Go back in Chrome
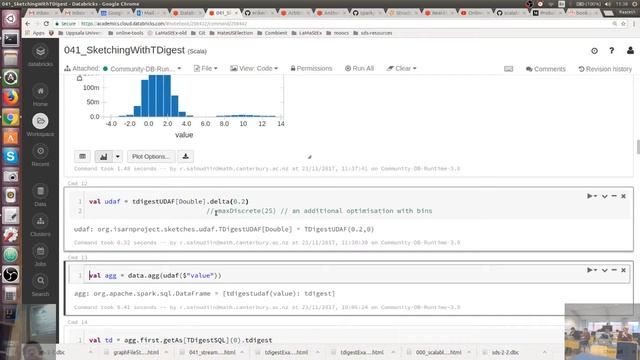Viewport: 640px width, 360px height. pyautogui.click(x=27, y=24)
